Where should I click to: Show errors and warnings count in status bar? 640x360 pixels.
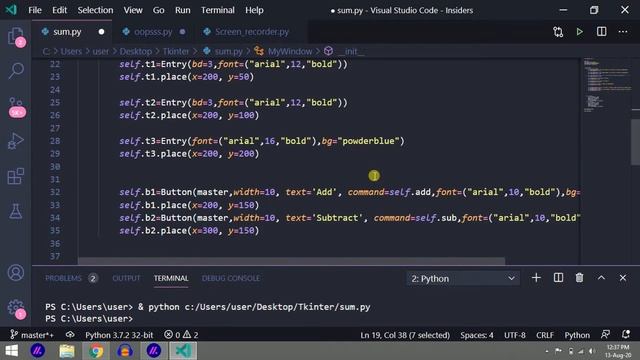click(181, 335)
